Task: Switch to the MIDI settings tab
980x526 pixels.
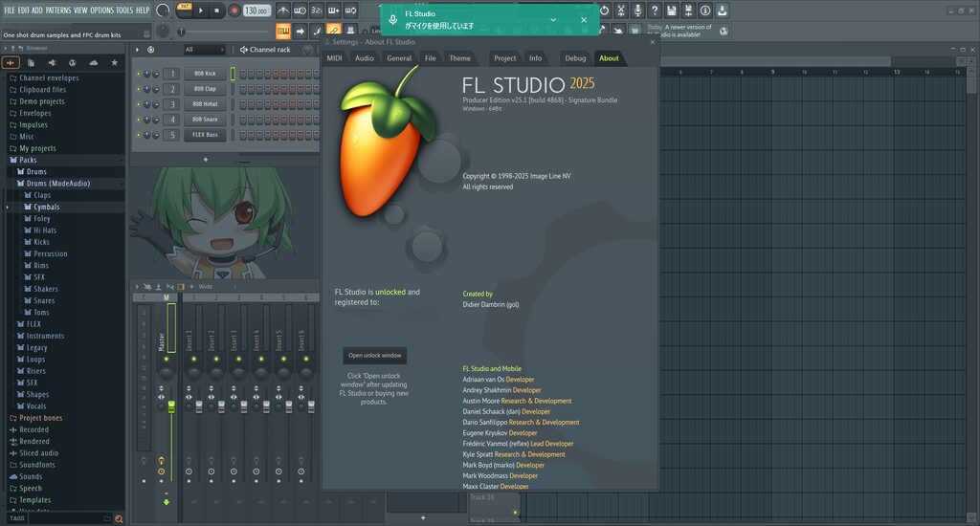Action: tap(334, 58)
